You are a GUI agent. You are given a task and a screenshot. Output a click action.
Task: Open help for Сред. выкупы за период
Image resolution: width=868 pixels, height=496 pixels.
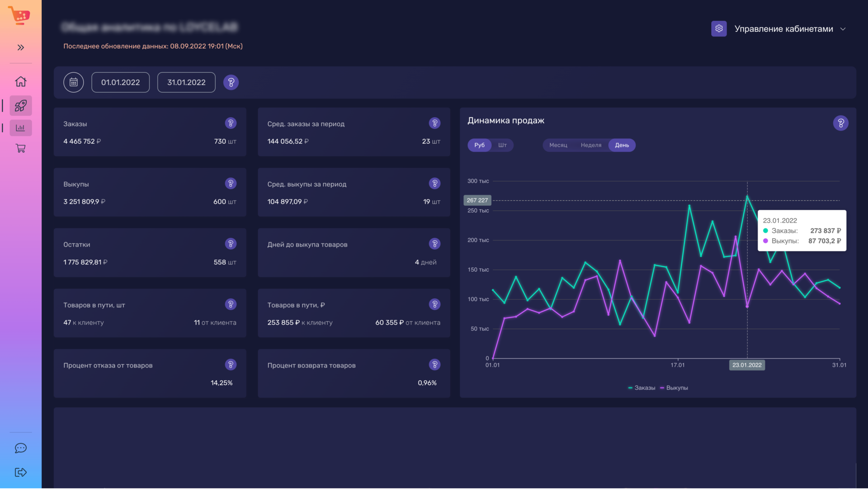click(434, 183)
